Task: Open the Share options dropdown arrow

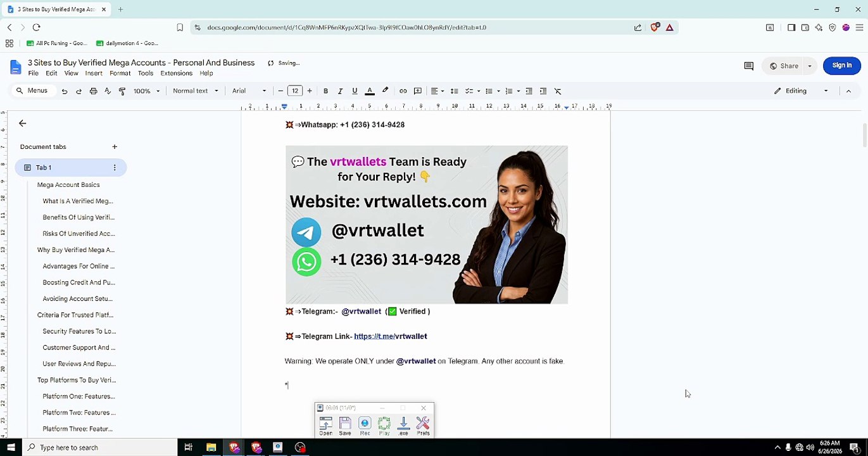Action: (x=809, y=66)
